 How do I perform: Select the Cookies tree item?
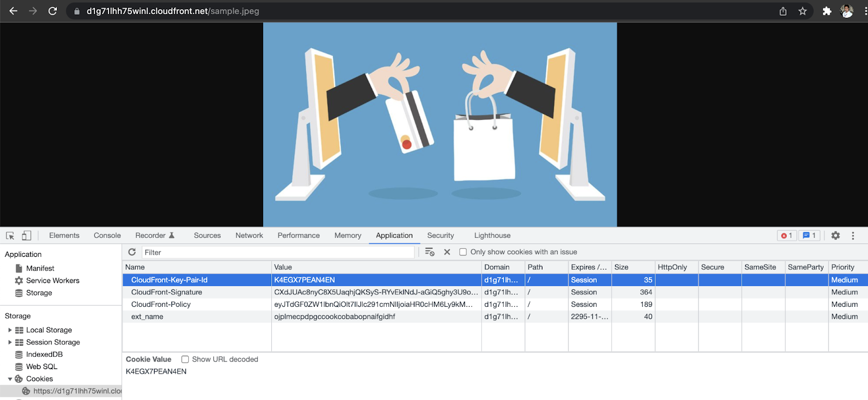pyautogui.click(x=39, y=379)
